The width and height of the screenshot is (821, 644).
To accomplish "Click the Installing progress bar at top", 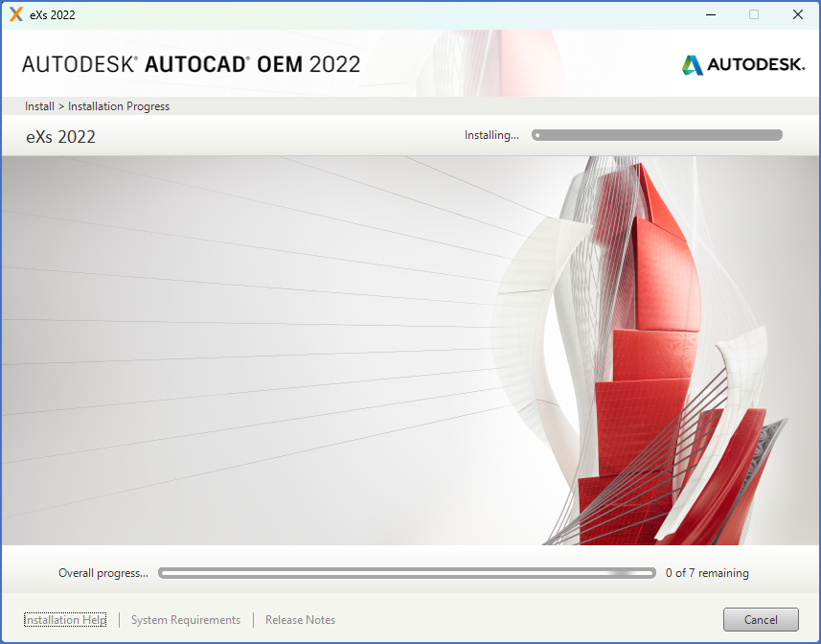I will (657, 135).
